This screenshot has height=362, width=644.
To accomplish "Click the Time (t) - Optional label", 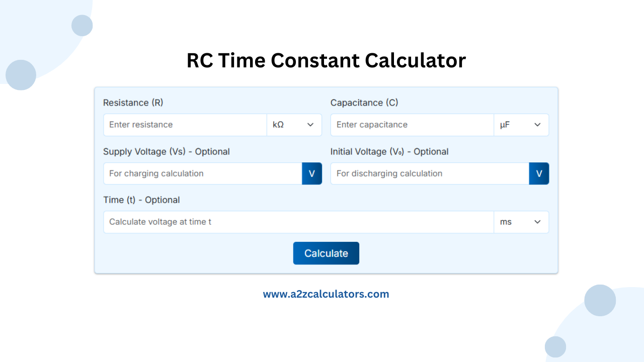I will (x=141, y=200).
